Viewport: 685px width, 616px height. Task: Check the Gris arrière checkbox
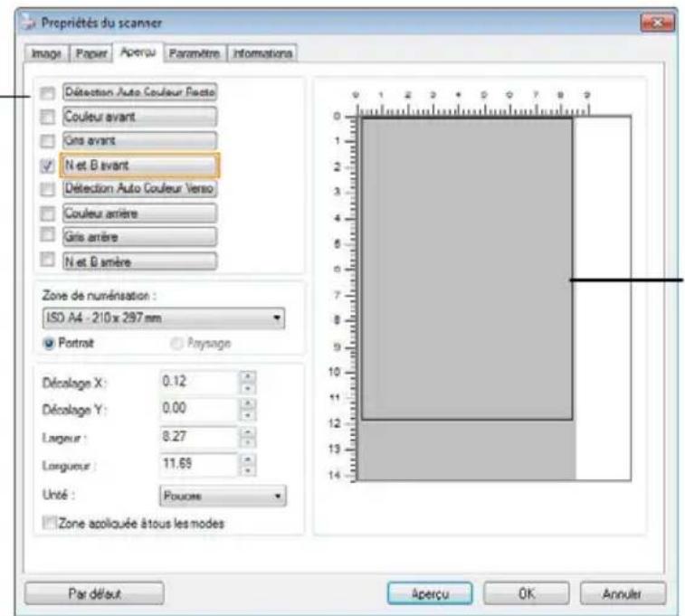[47, 234]
